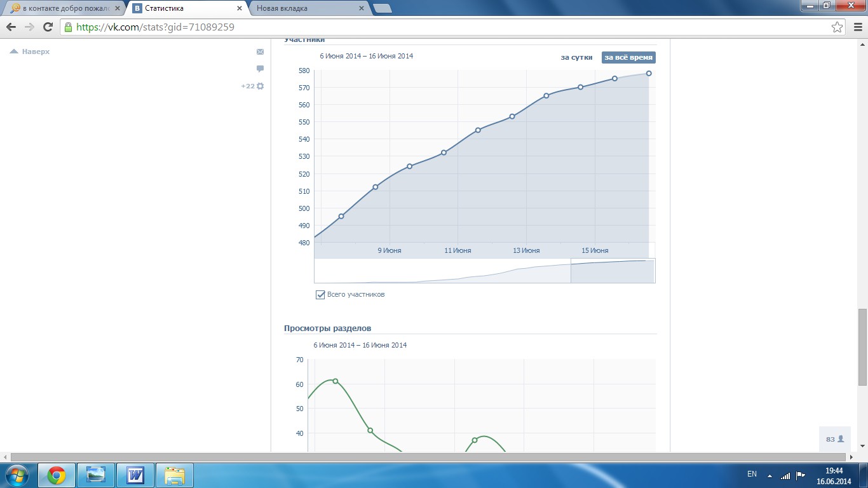Click the '11 Июня' axis label

click(458, 250)
